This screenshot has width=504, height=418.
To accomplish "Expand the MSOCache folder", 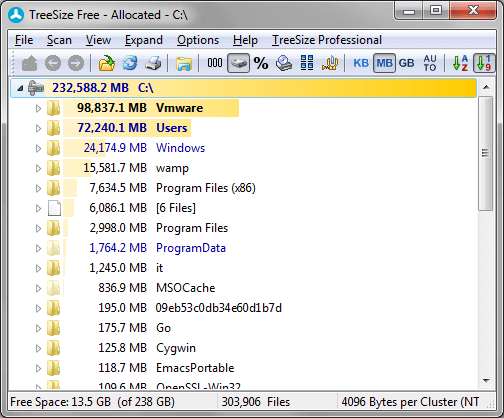I will [38, 288].
